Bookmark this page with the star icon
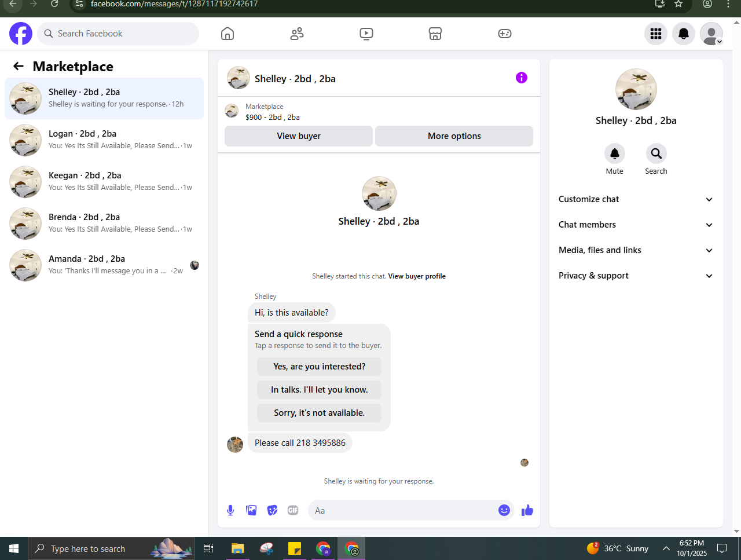 [678, 3]
